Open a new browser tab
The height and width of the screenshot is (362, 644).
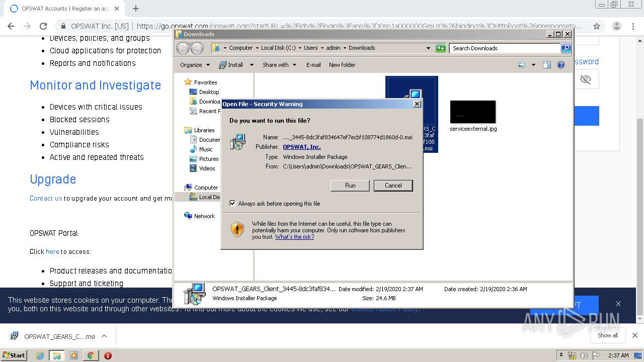[x=135, y=9]
